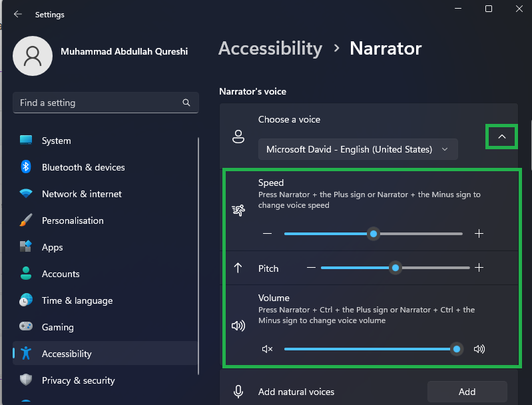Open the System settings category
Image resolution: width=532 pixels, height=405 pixels.
[x=56, y=141]
